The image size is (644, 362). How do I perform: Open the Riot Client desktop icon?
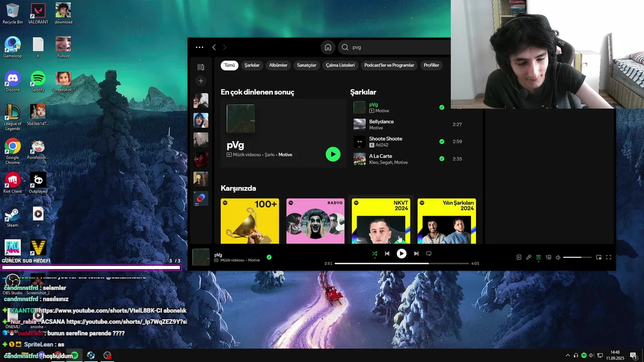pyautogui.click(x=13, y=183)
